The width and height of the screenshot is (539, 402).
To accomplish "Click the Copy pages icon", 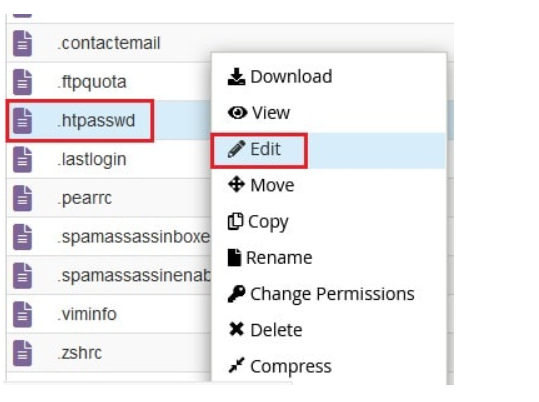I will point(235,221).
